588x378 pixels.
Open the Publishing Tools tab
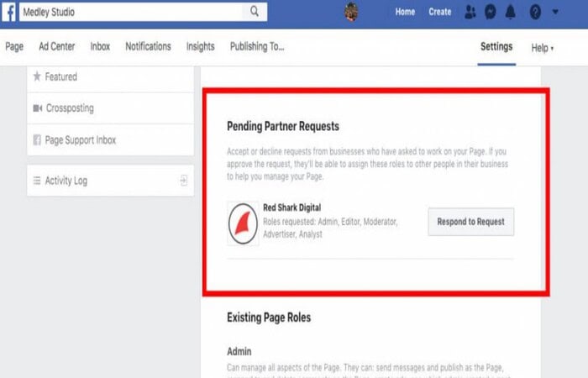pos(257,46)
